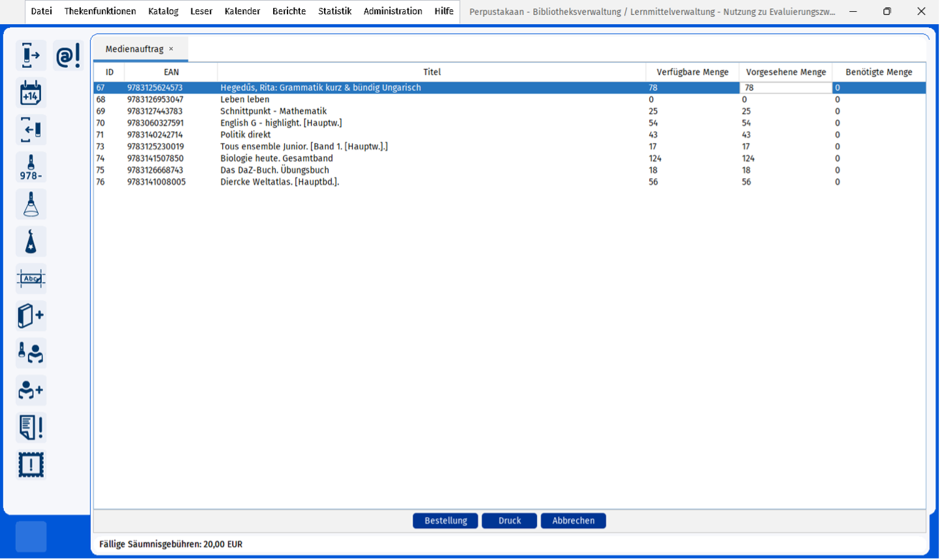
Task: Click the Bestellung button
Action: pos(446,521)
